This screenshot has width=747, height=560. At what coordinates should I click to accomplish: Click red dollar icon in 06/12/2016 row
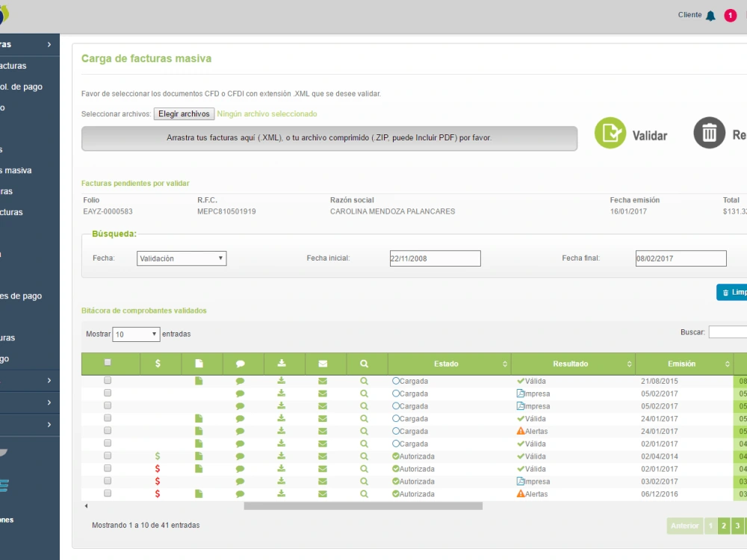pyautogui.click(x=158, y=494)
